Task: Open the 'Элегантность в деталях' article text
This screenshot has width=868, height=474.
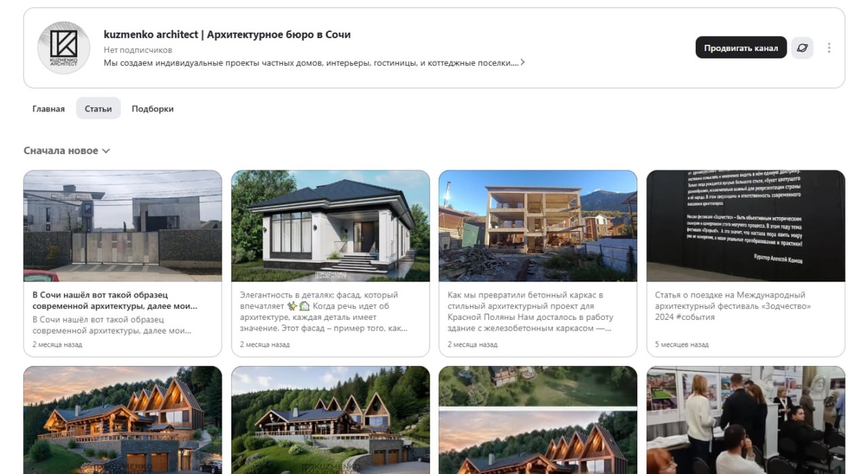Action: click(323, 312)
